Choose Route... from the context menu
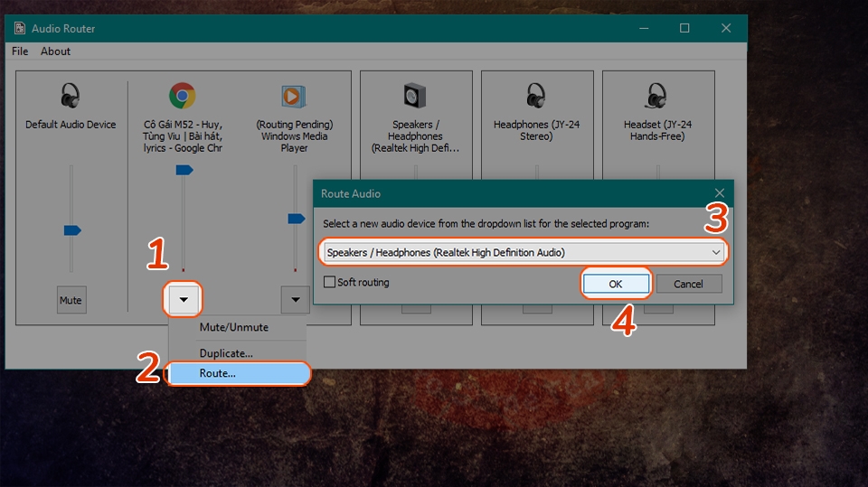The height and width of the screenshot is (487, 868). tap(238, 373)
